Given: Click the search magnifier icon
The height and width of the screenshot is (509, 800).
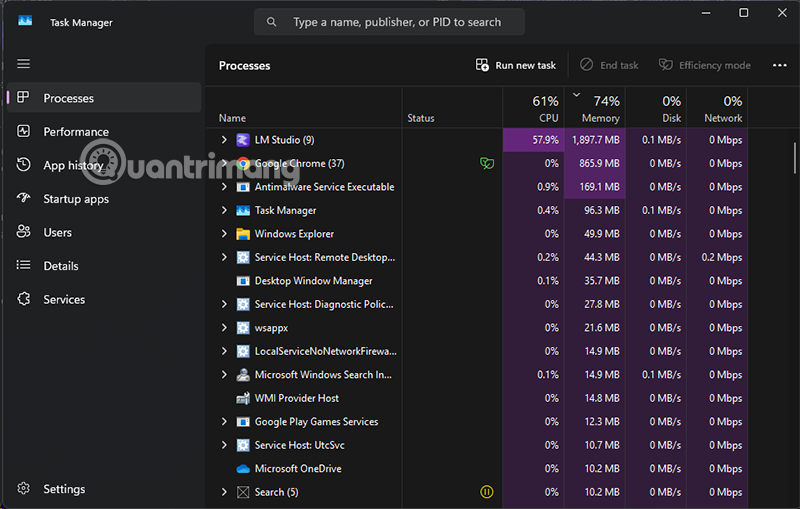Looking at the screenshot, I should coord(271,22).
